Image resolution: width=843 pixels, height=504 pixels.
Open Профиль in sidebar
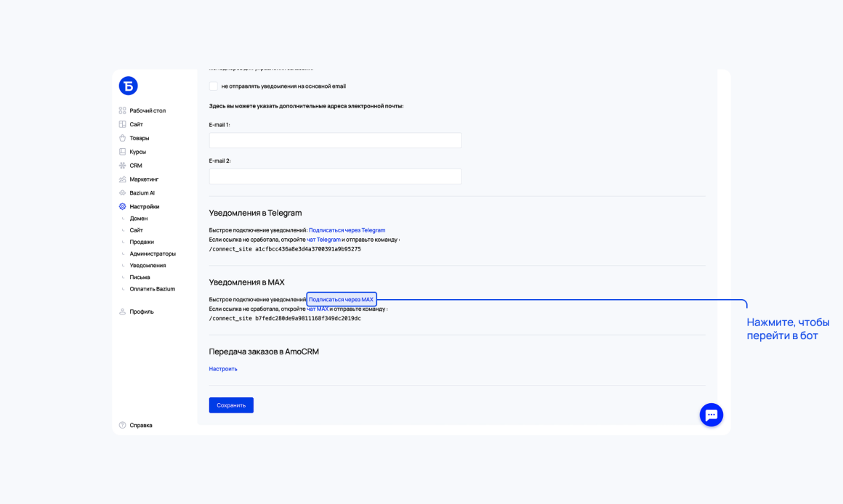(142, 312)
